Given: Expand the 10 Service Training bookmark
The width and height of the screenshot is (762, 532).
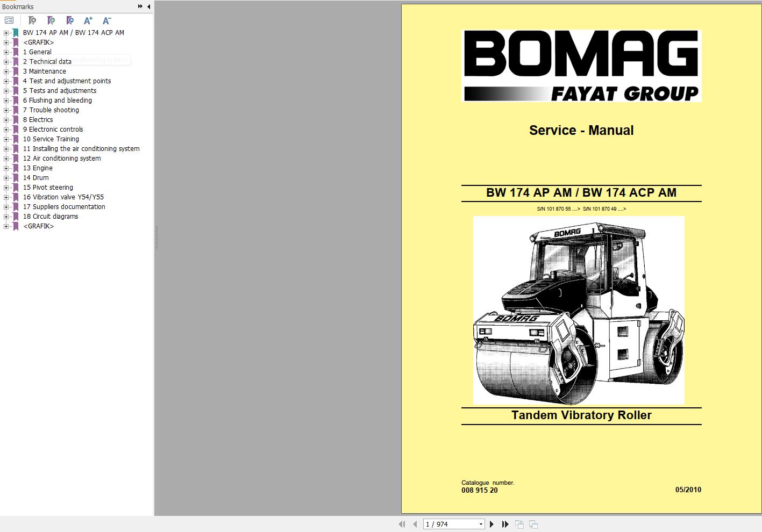Looking at the screenshot, I should (x=6, y=139).
